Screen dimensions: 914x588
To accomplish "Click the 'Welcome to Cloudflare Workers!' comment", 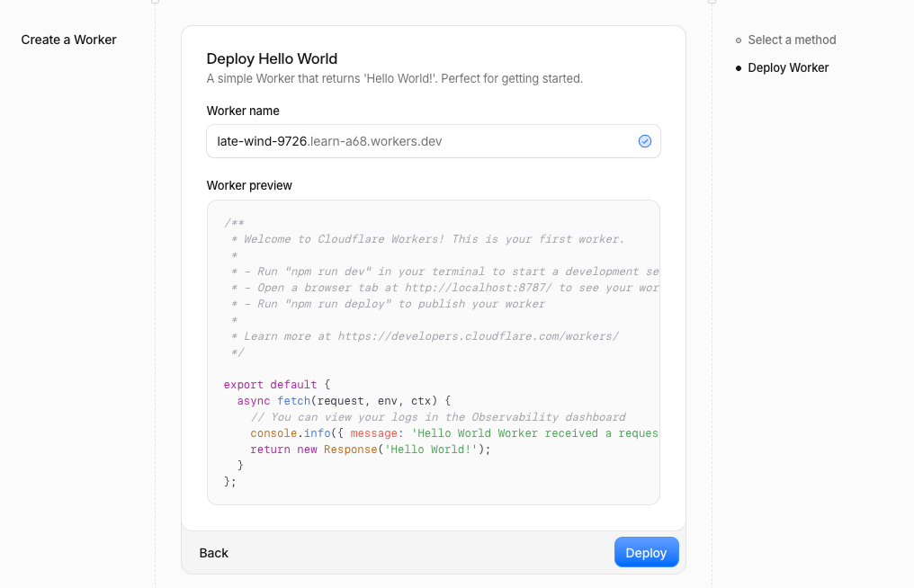I will point(428,239).
